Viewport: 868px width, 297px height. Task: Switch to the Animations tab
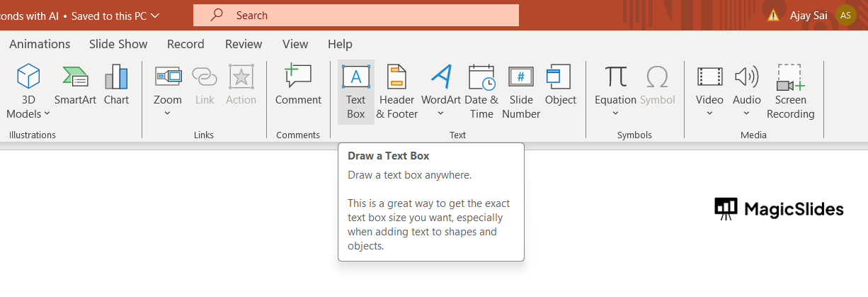40,44
